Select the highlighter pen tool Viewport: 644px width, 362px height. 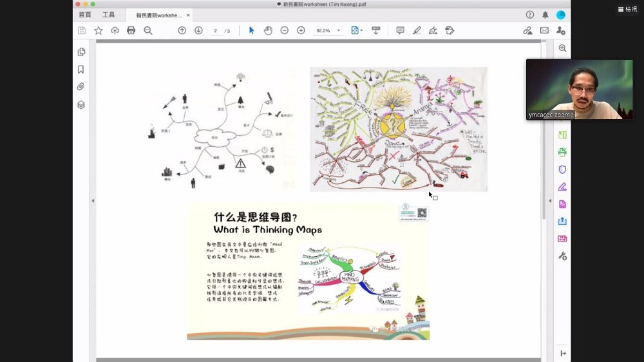point(417,30)
